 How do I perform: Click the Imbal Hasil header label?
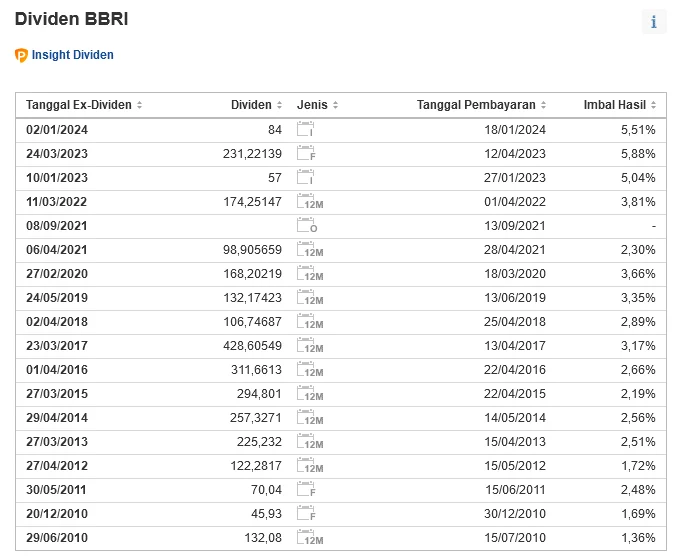(615, 105)
